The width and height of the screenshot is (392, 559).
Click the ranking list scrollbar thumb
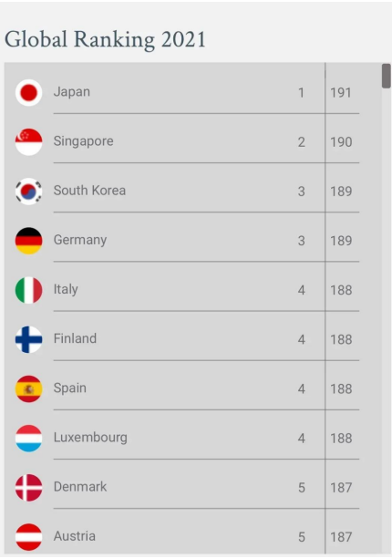click(x=386, y=76)
